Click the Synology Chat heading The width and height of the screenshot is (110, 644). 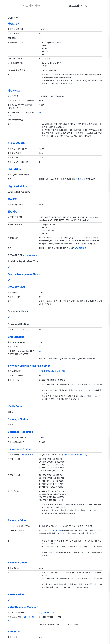(x=16, y=287)
